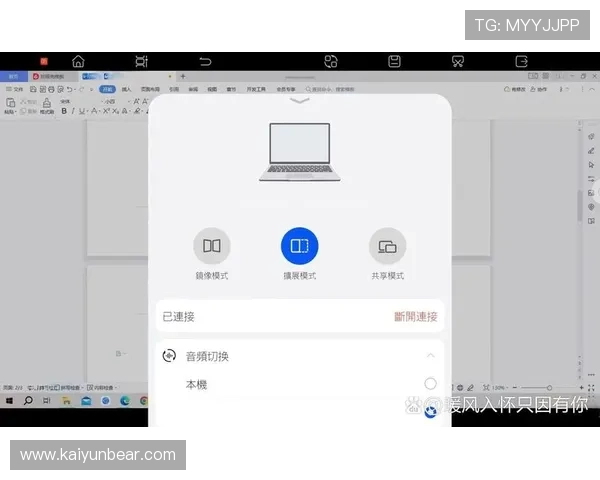Open underline style dropdown arrow

87,111
